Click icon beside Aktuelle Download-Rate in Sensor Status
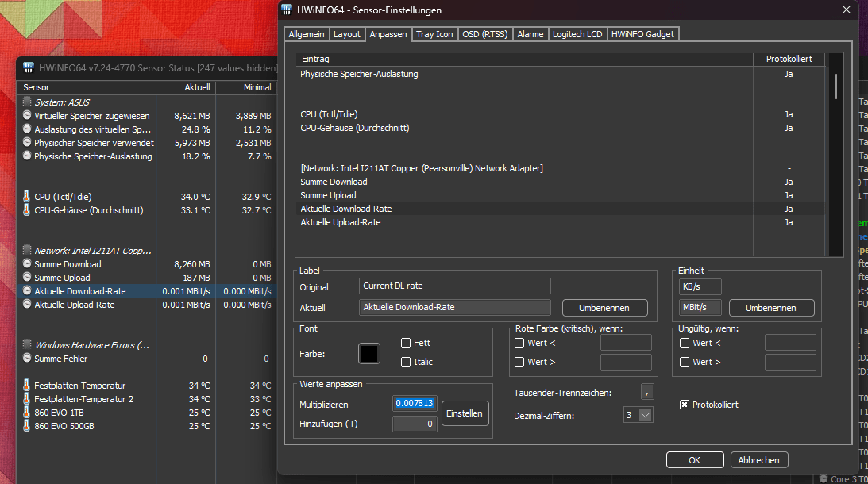The width and height of the screenshot is (868, 484). pyautogui.click(x=26, y=290)
